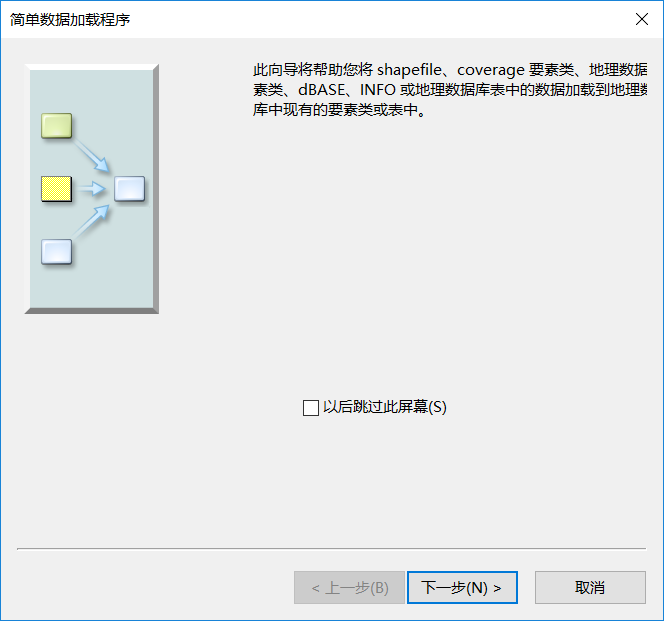Image resolution: width=664 pixels, height=621 pixels.
Task: Click the 以后跳过此屏幕(S) label text
Action: tap(385, 407)
